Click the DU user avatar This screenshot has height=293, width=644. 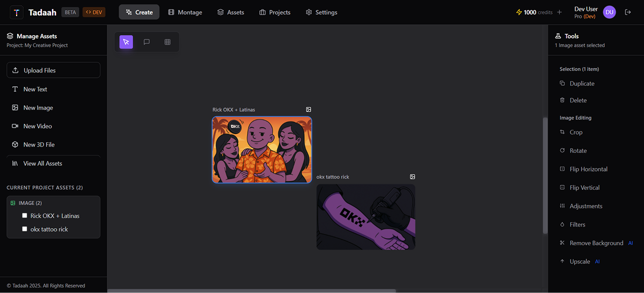coord(609,12)
